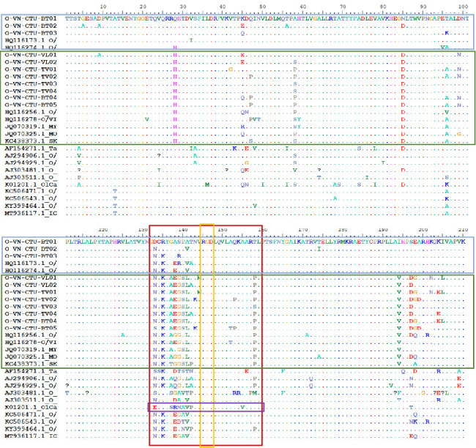This screenshot has width=476, height=448.
Task: Select ruler position number 70
Action: (x=343, y=7)
